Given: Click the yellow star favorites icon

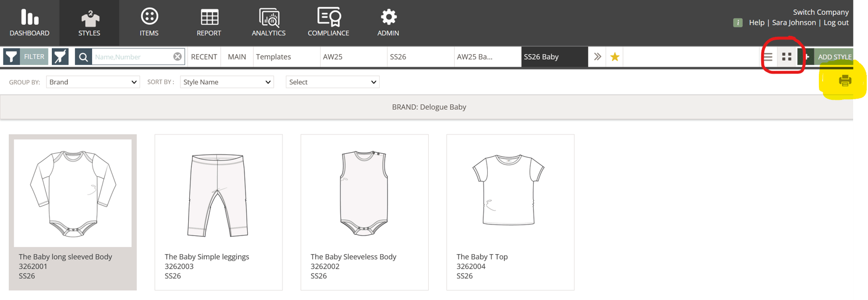Looking at the screenshot, I should pyautogui.click(x=615, y=57).
